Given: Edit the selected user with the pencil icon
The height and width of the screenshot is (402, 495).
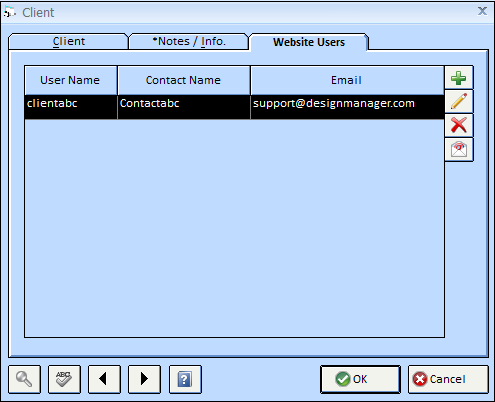Looking at the screenshot, I should tap(459, 101).
